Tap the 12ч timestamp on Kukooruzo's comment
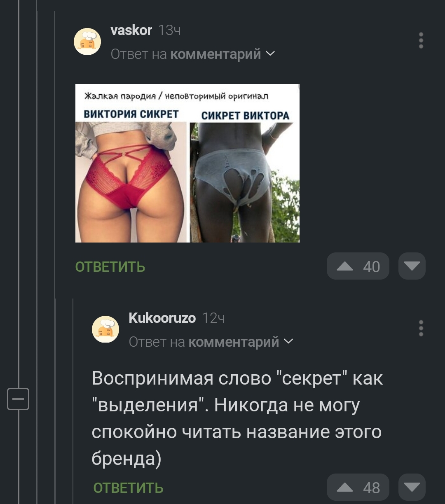Viewport: 445px width, 504px height. tap(213, 318)
